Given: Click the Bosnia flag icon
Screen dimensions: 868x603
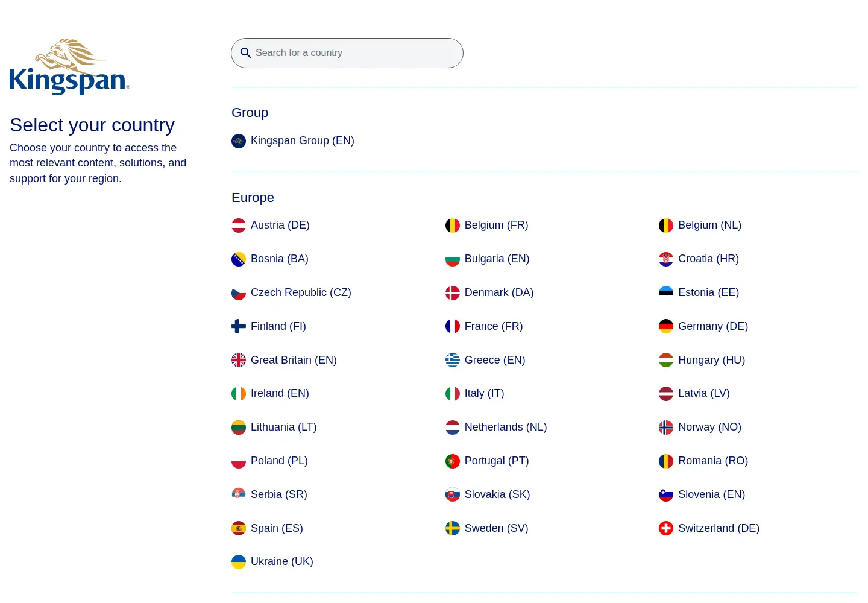Looking at the screenshot, I should click(239, 259).
